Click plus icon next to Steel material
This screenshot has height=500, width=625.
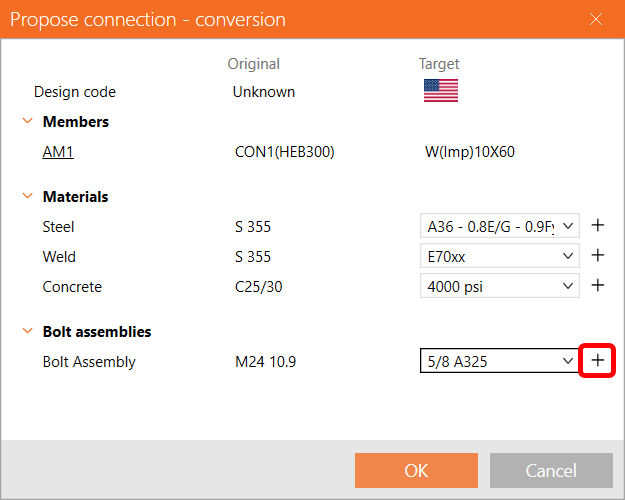coord(598,227)
